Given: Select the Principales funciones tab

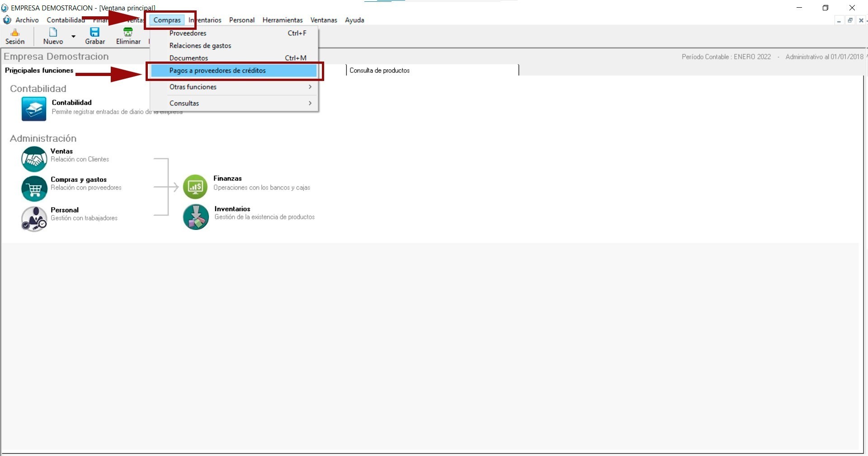Looking at the screenshot, I should click(39, 71).
